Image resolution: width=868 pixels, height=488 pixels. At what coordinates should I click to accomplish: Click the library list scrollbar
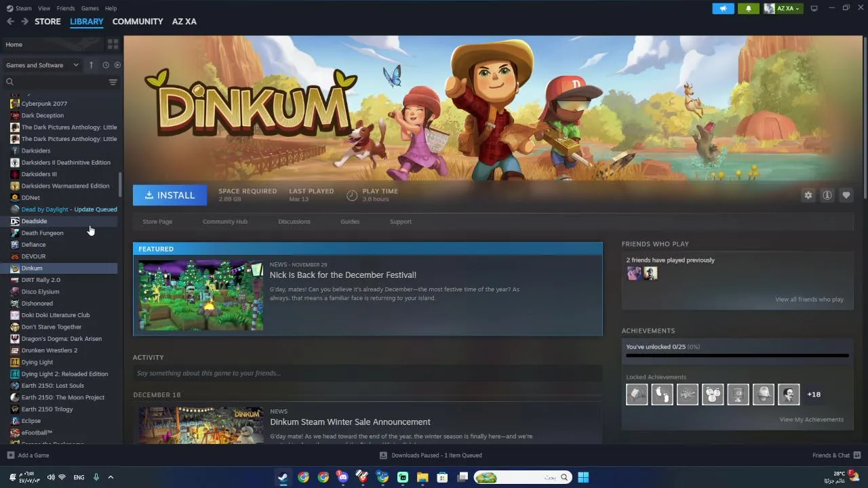click(x=120, y=183)
